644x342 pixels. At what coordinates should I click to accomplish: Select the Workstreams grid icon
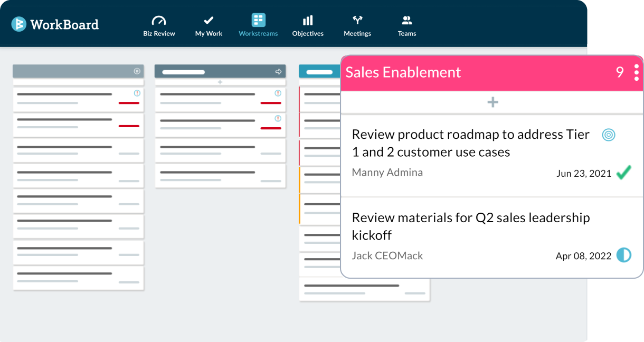(258, 19)
